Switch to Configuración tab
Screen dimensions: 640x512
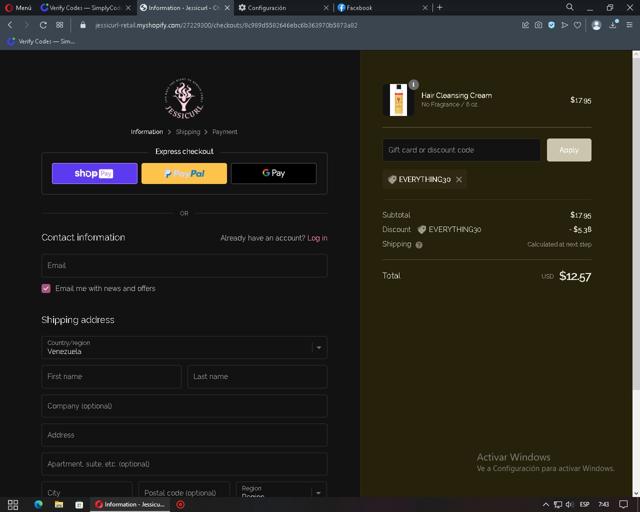point(282,7)
